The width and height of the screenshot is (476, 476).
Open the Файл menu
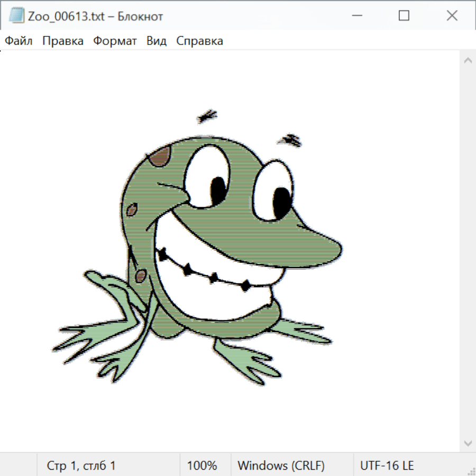pos(19,41)
